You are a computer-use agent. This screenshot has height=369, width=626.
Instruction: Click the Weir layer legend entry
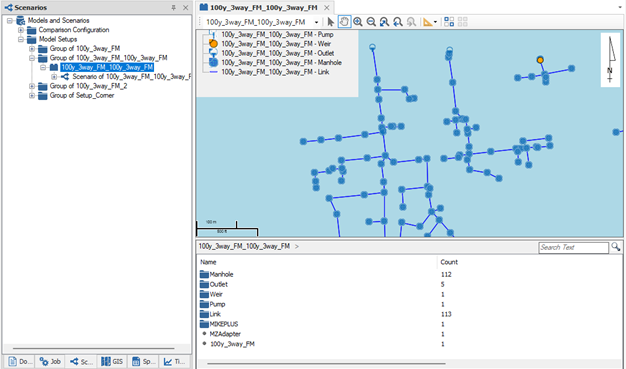(x=276, y=44)
